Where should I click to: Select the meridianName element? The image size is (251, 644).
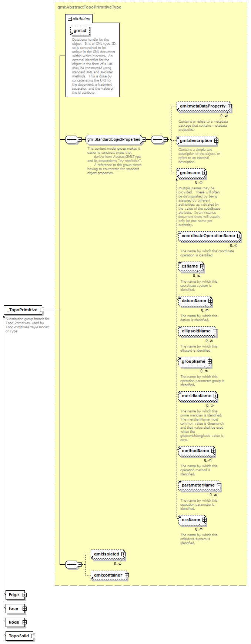coord(197,396)
